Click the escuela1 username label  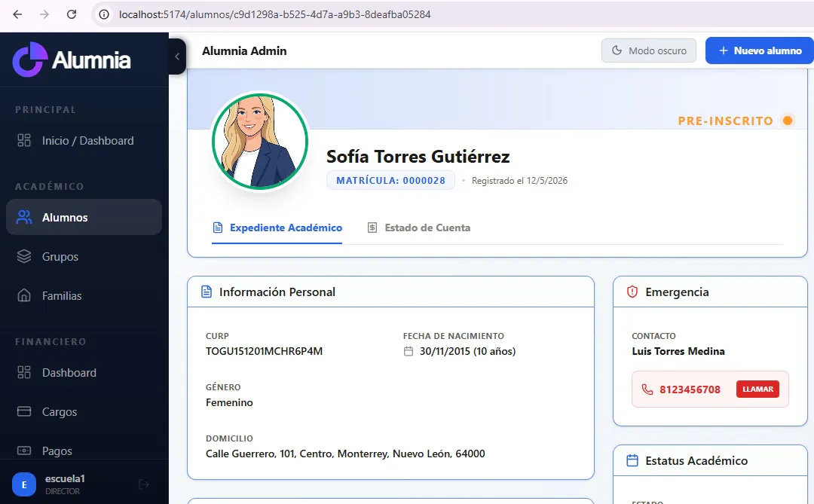[x=65, y=478]
